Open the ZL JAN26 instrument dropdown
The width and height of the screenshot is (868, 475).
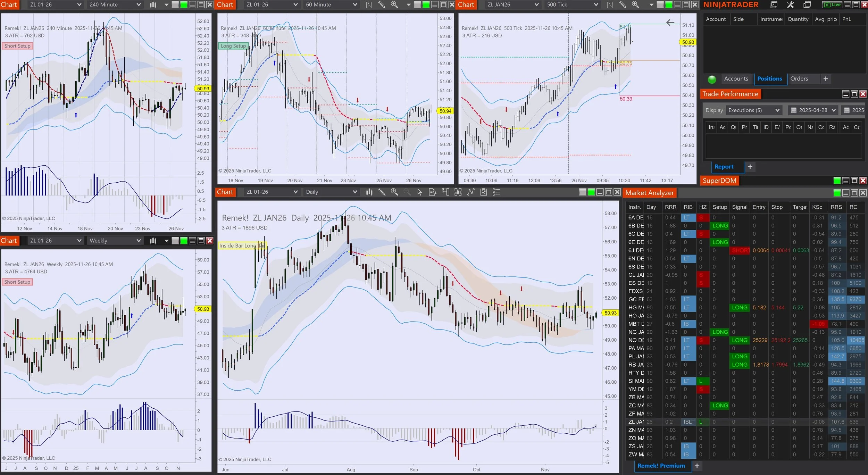(536, 5)
